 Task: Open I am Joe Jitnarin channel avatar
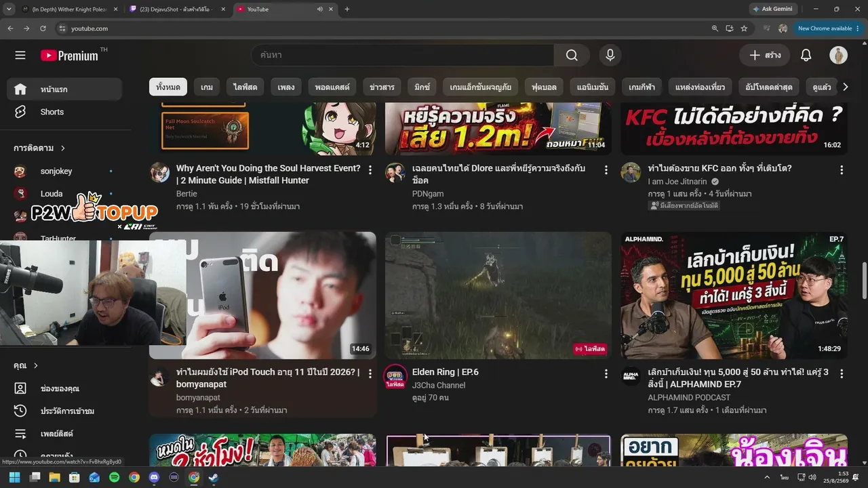click(631, 172)
